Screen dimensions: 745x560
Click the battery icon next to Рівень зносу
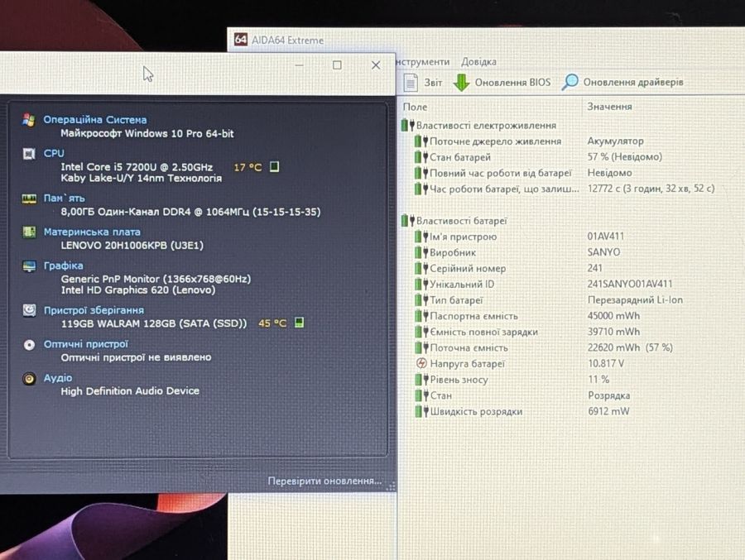(x=421, y=380)
